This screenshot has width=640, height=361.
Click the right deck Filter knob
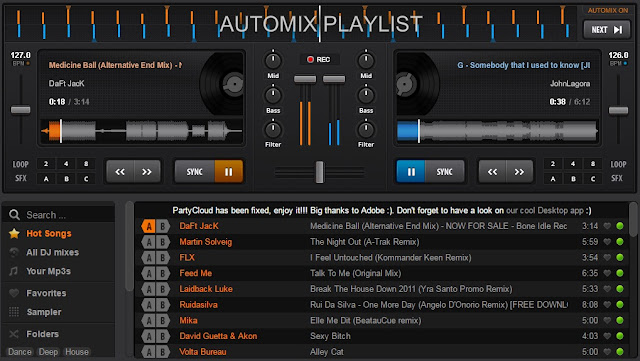pos(366,130)
